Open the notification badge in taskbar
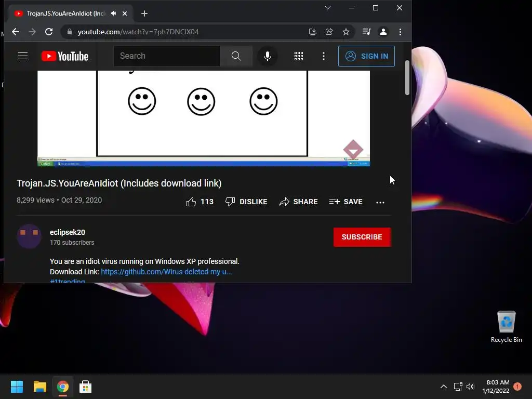 (517, 387)
